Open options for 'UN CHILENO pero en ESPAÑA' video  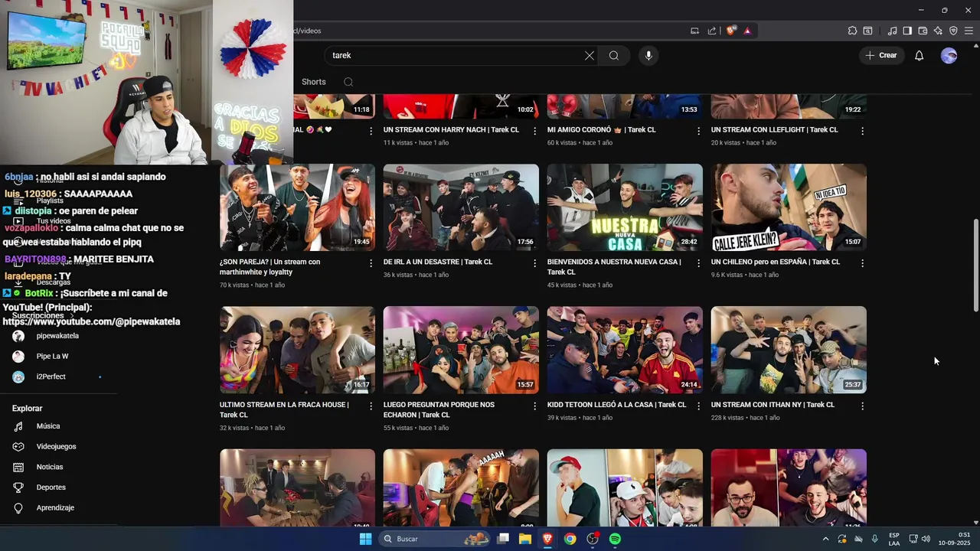click(862, 262)
